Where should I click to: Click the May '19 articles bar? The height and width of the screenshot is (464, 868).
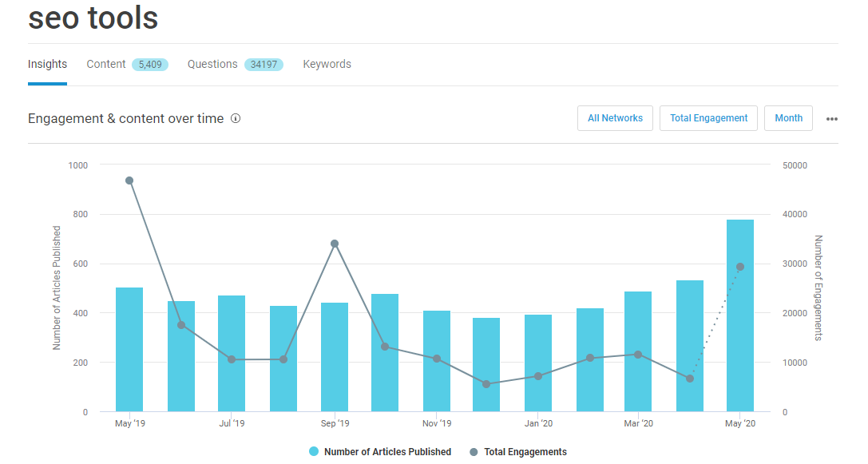[x=129, y=351]
